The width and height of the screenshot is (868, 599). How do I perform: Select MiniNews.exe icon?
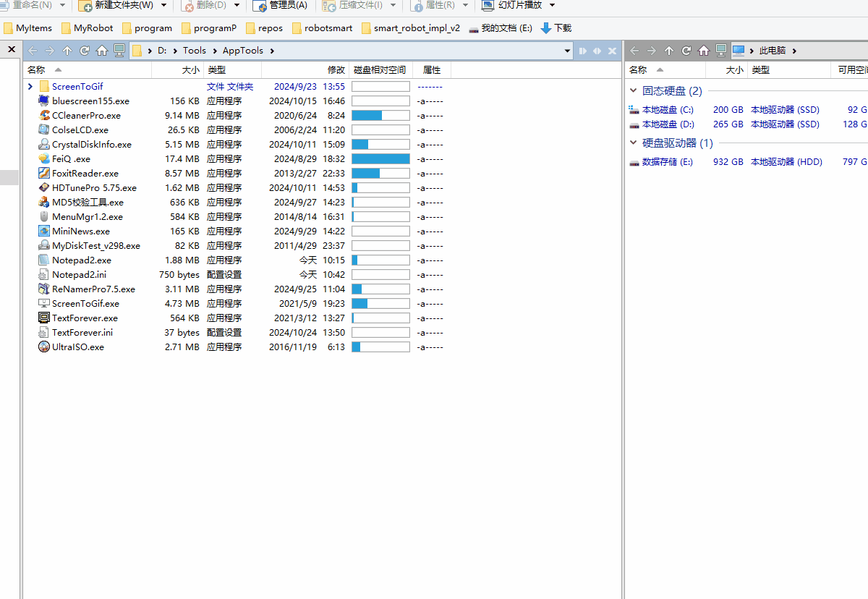[45, 231]
